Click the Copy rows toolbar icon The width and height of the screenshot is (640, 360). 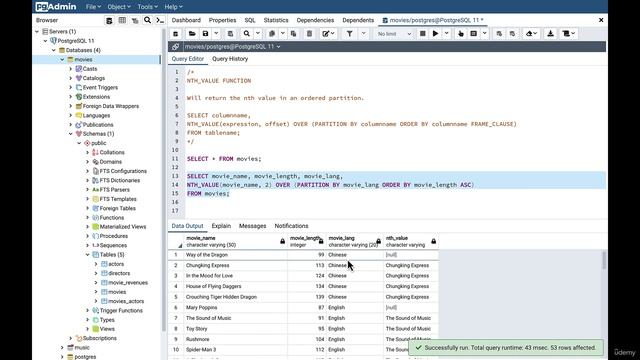coord(272,34)
